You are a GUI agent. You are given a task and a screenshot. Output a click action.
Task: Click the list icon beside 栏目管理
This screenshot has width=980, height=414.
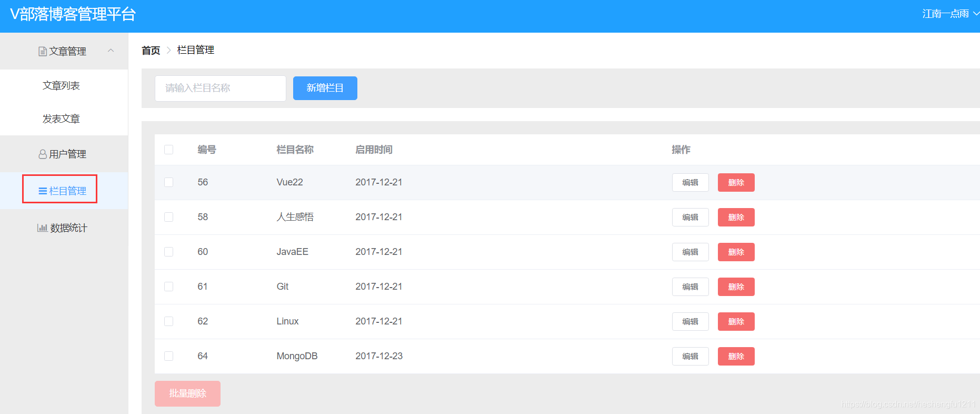coord(43,191)
